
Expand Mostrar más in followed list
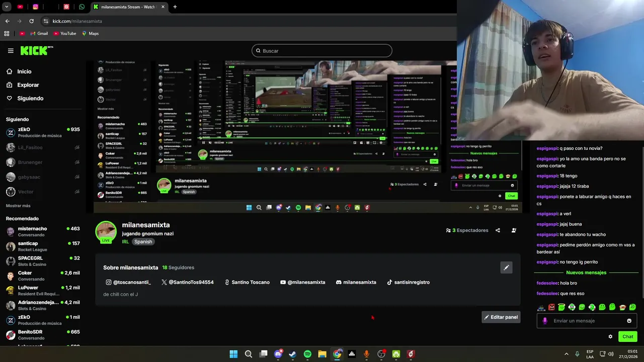pyautogui.click(x=18, y=206)
